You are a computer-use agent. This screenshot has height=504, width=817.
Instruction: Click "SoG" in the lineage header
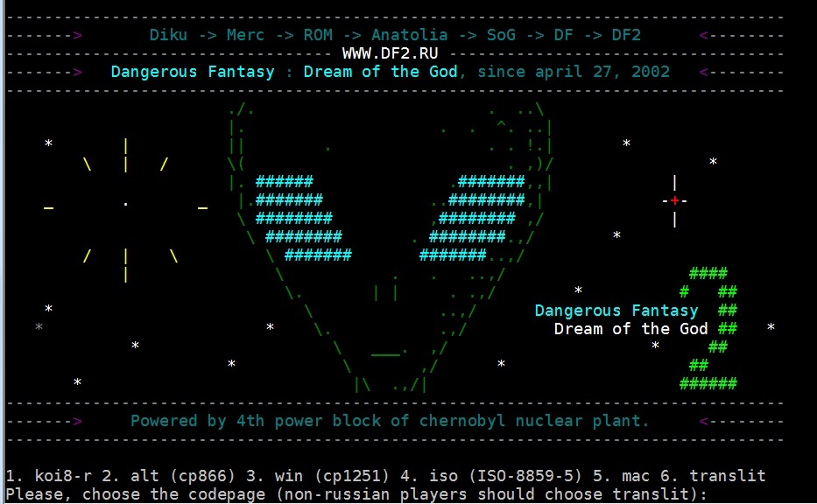[x=501, y=35]
